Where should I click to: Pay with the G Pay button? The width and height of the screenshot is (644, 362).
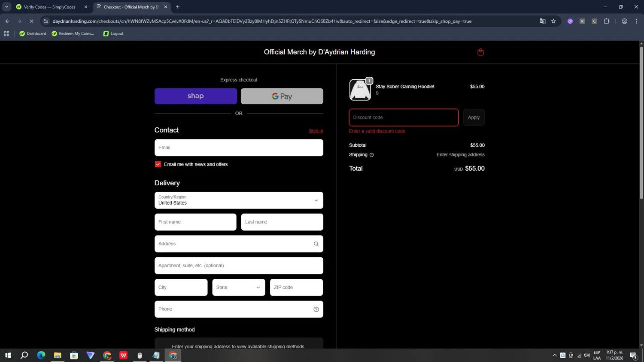click(x=282, y=96)
